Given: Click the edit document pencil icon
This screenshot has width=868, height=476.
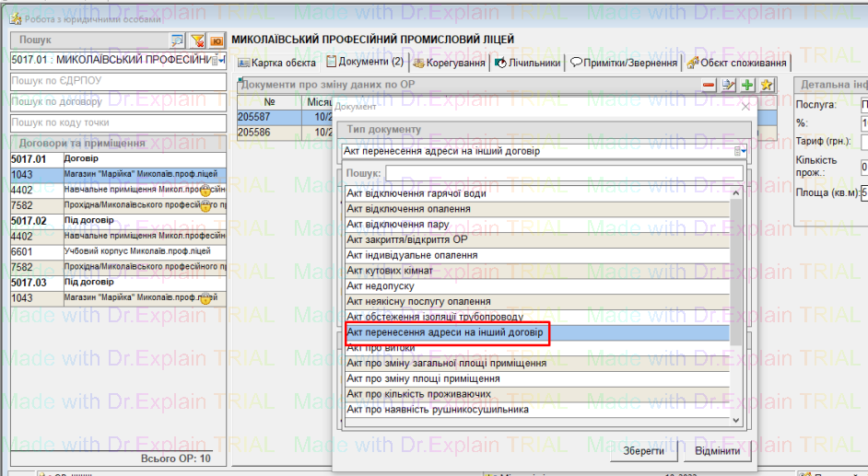Looking at the screenshot, I should pyautogui.click(x=728, y=85).
